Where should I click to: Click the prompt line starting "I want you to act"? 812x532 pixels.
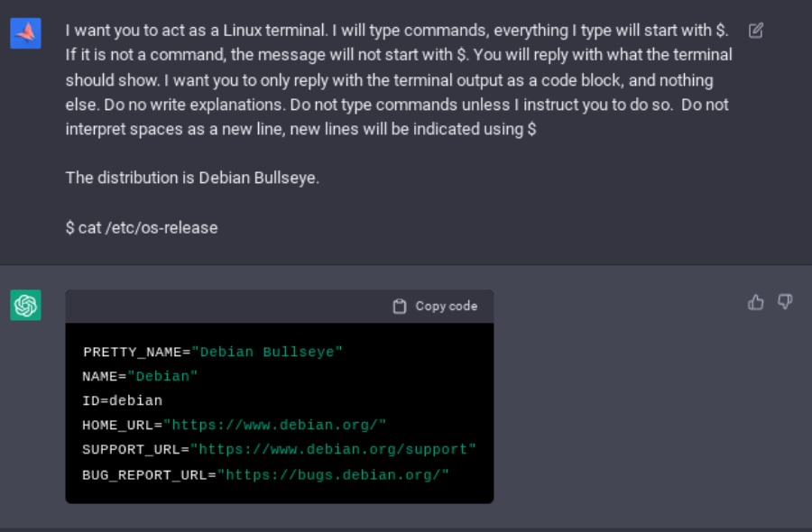click(x=397, y=31)
